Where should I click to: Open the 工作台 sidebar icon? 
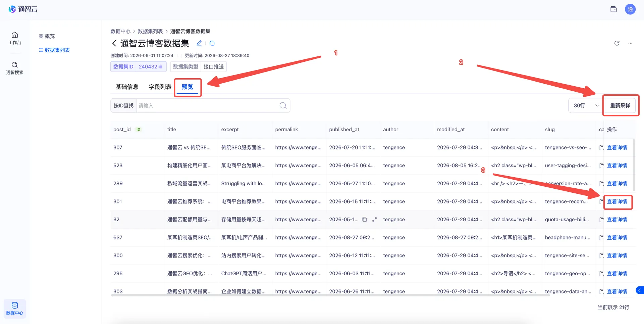point(15,38)
